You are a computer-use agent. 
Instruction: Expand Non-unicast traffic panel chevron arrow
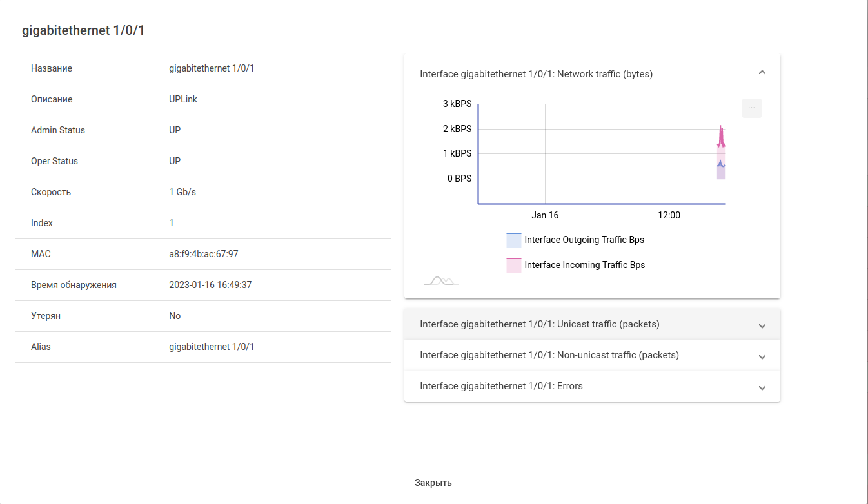point(762,356)
